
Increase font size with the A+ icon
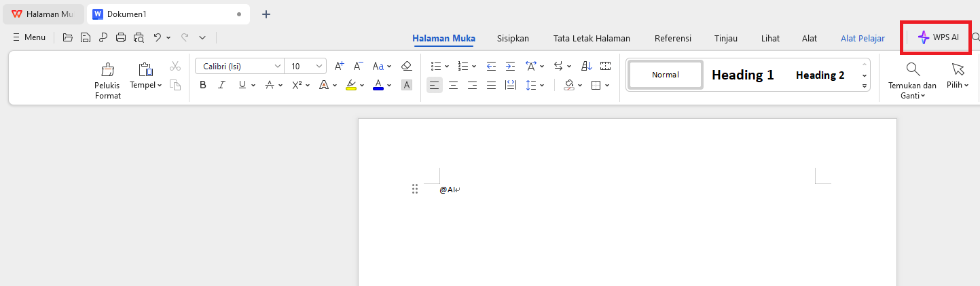pos(340,67)
